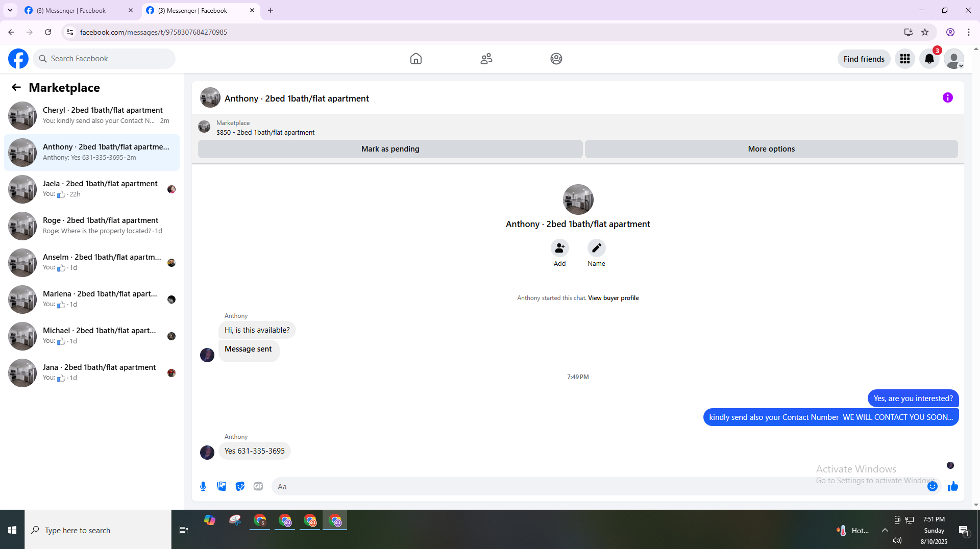The width and height of the screenshot is (980, 549).
Task: Click the Add people icon
Action: (x=560, y=248)
